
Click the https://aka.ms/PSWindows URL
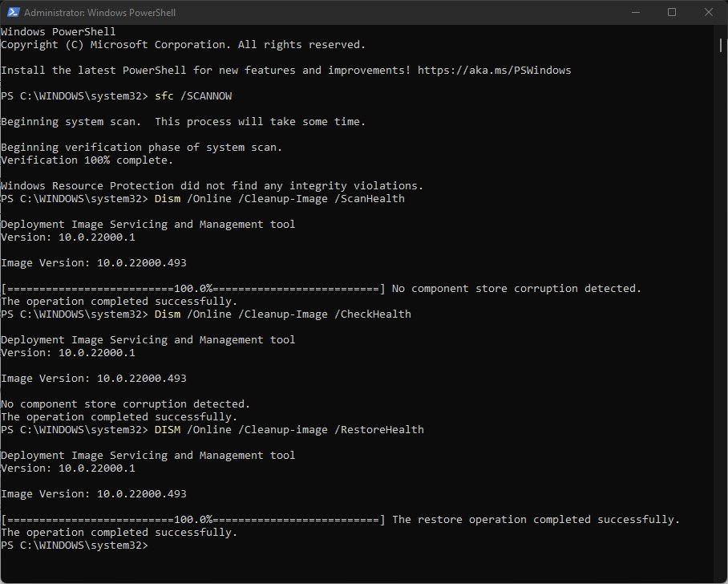click(494, 70)
